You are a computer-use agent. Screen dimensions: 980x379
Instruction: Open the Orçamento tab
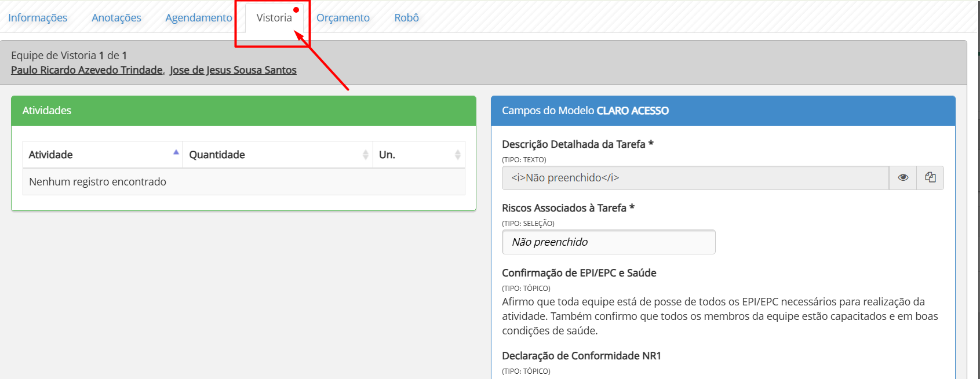point(343,18)
